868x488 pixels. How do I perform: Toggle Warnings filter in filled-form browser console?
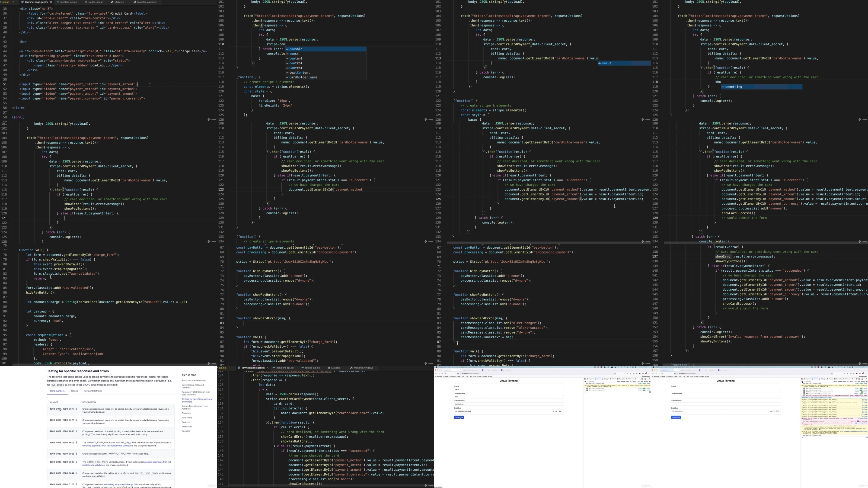pyautogui.click(x=623, y=381)
